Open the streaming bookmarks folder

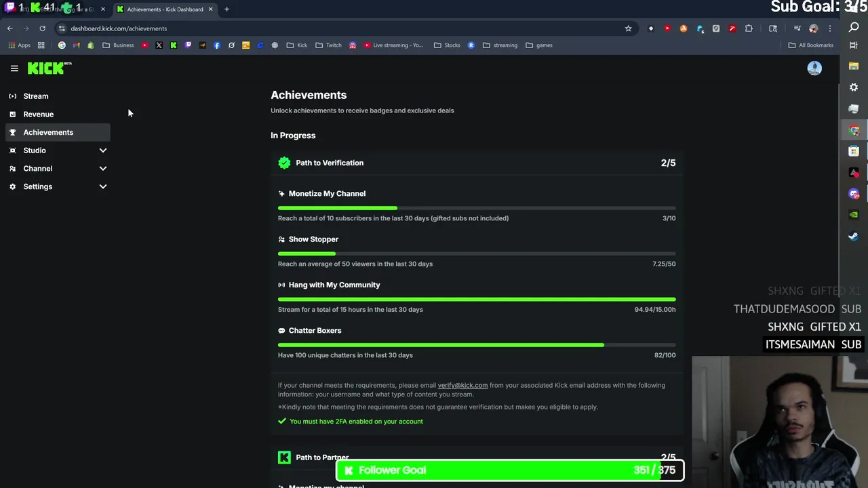(500, 45)
